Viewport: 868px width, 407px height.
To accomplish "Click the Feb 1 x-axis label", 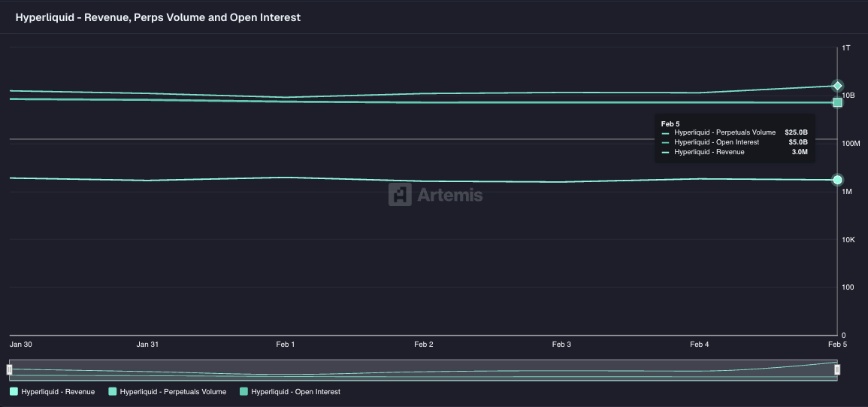I will tap(286, 345).
